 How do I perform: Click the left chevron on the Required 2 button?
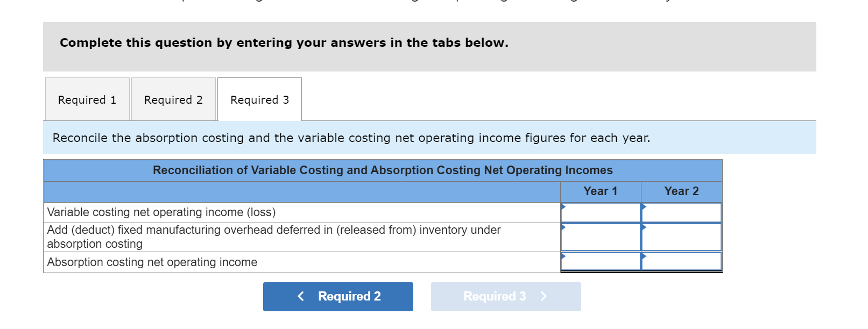[x=301, y=296]
